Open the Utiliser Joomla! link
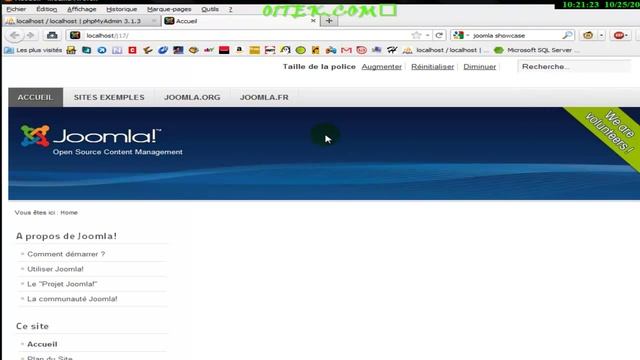This screenshot has width=640, height=360. point(55,269)
